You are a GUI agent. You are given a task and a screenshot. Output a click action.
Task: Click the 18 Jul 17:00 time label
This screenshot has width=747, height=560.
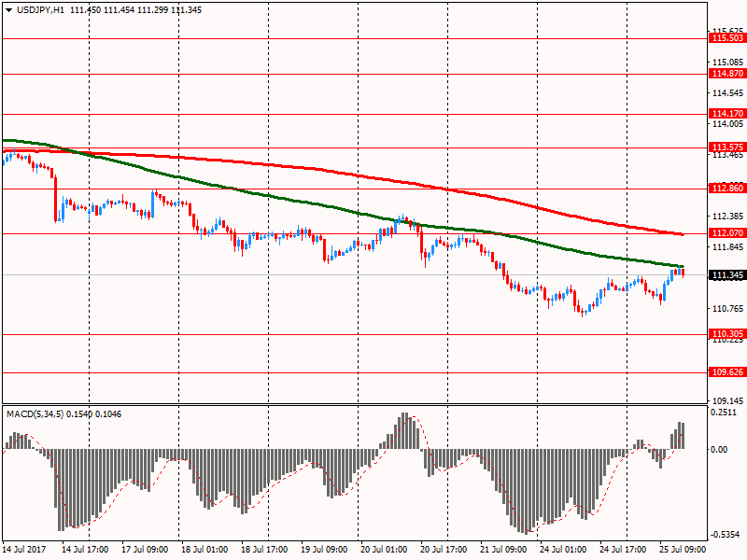click(264, 549)
